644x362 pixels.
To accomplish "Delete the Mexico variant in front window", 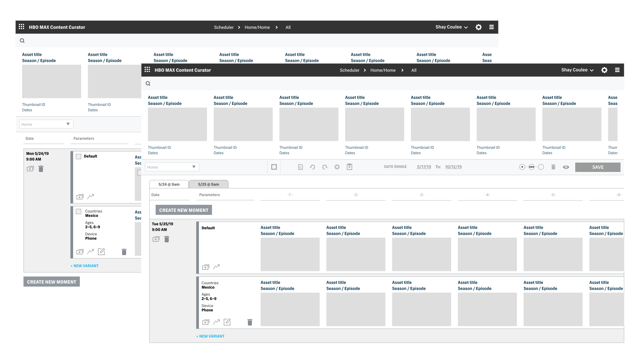I will coord(250,322).
